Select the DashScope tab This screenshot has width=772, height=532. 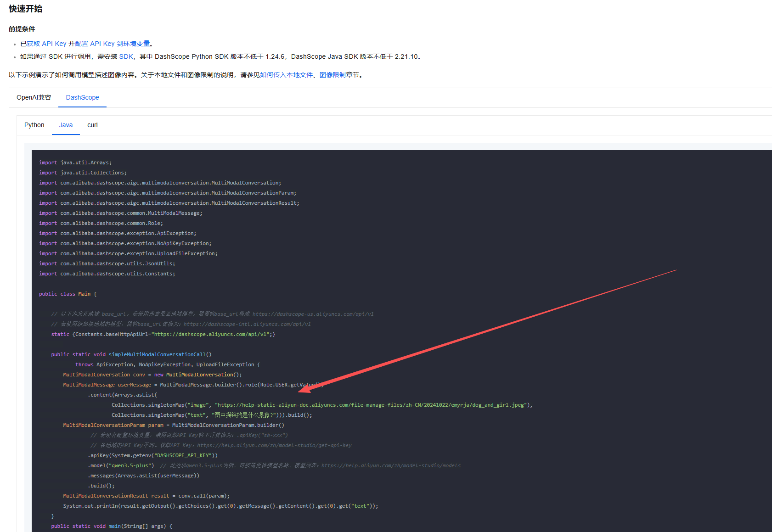pos(82,97)
